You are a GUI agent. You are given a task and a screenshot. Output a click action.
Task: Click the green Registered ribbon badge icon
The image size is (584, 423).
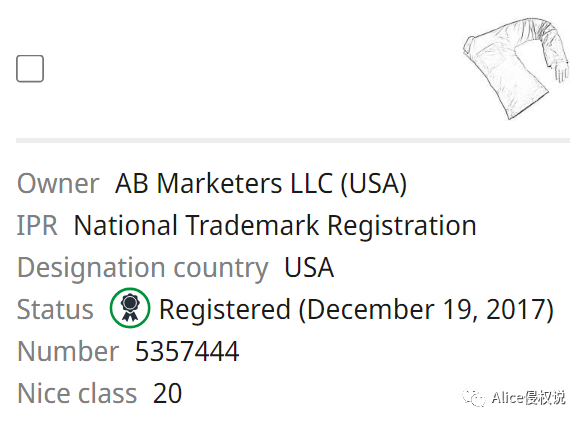pyautogui.click(x=130, y=308)
